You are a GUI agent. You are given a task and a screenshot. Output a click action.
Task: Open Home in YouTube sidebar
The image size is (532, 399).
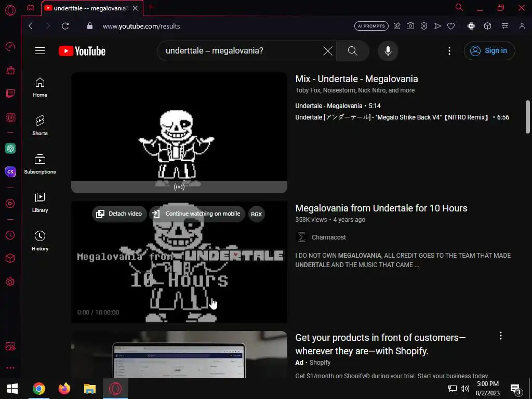click(40, 87)
